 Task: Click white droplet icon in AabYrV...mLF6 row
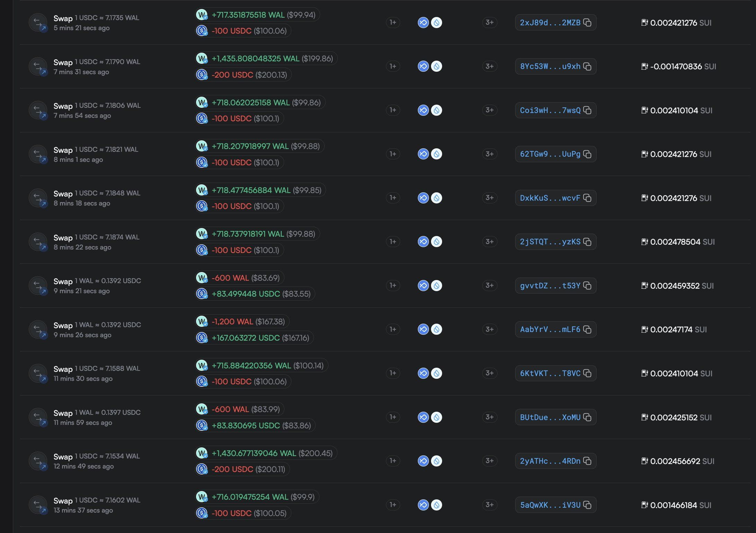click(437, 329)
